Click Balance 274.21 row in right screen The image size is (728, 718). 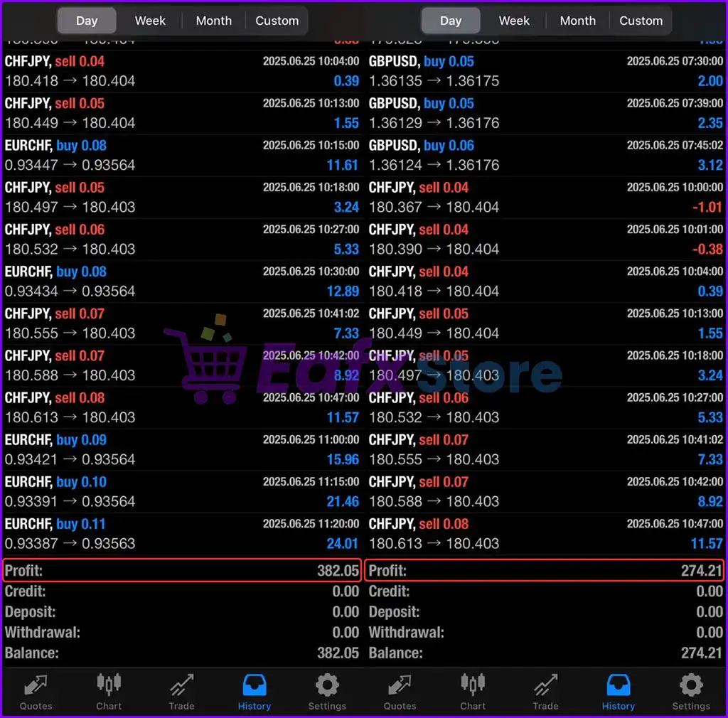(546, 653)
